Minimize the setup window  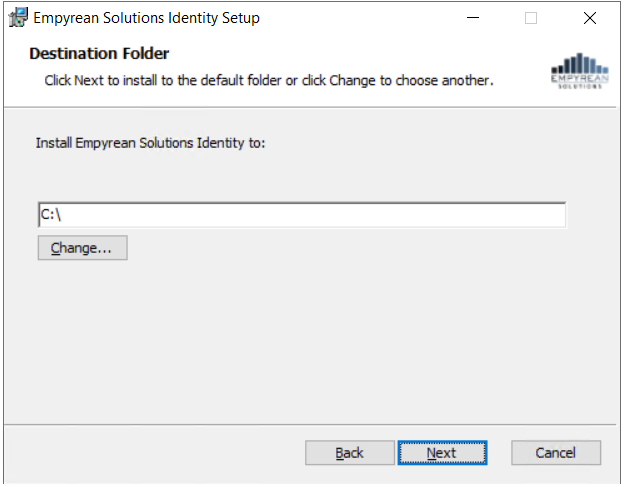(473, 18)
